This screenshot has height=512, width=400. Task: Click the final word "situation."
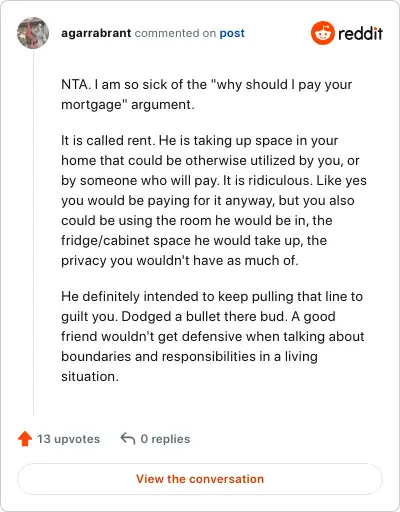click(90, 377)
